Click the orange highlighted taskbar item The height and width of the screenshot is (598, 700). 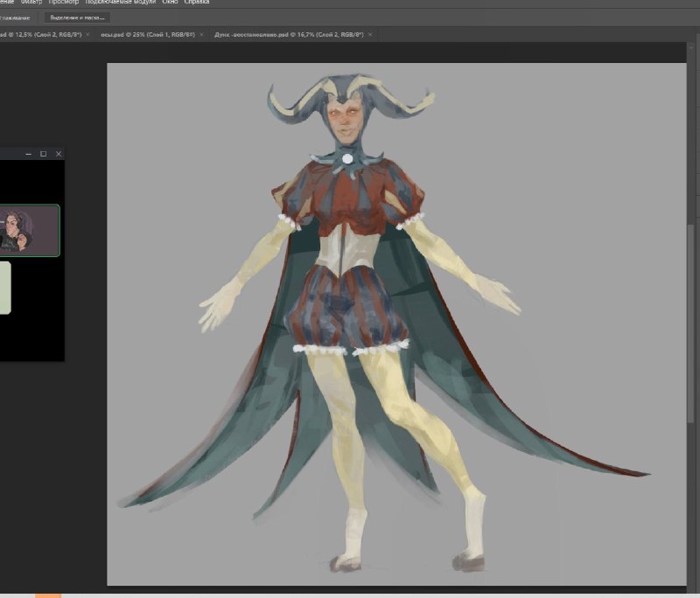point(48,595)
